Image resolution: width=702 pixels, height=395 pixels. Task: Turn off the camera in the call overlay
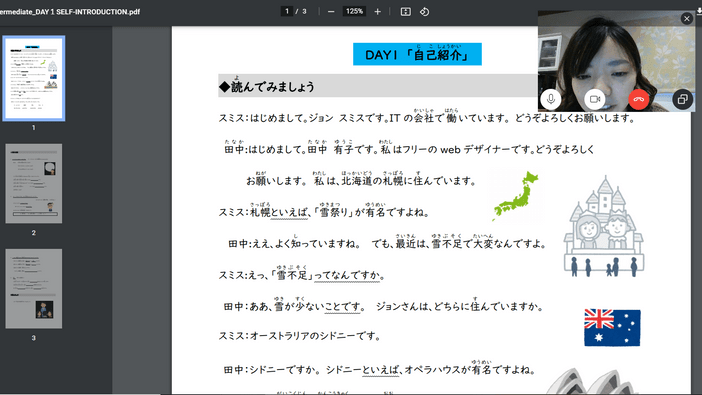click(x=595, y=99)
